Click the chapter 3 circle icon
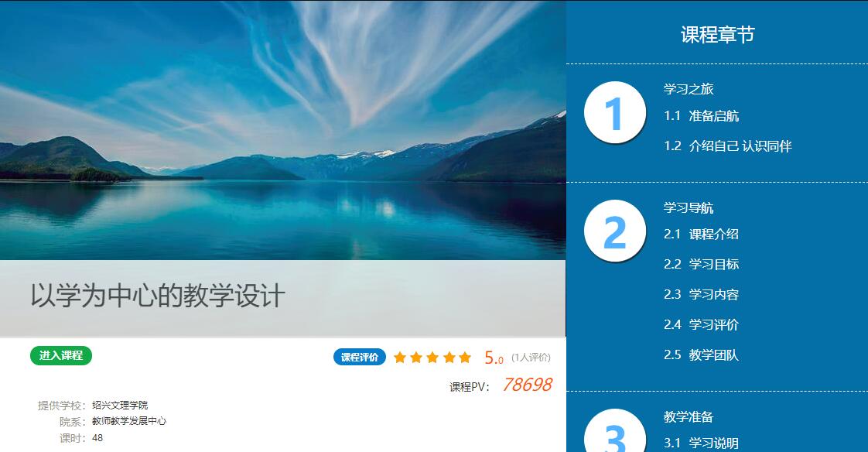 click(x=614, y=431)
